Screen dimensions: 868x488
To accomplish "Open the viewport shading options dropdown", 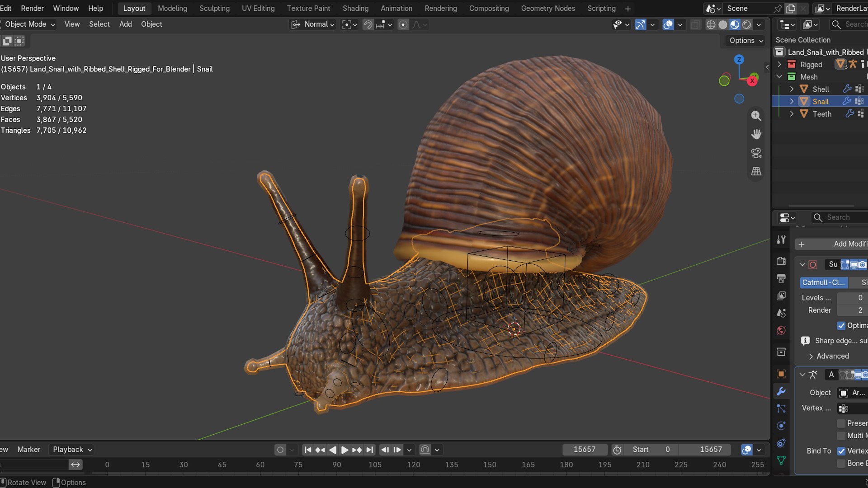I will [x=759, y=24].
